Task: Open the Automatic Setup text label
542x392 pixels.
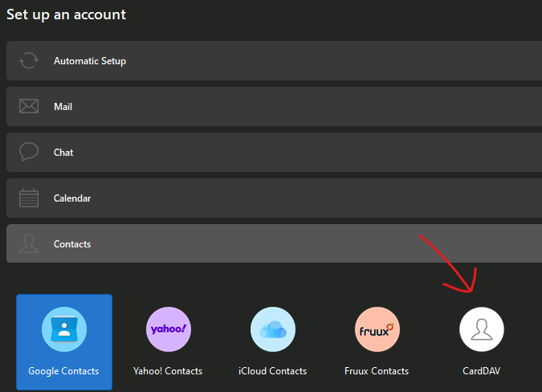Action: coord(90,61)
